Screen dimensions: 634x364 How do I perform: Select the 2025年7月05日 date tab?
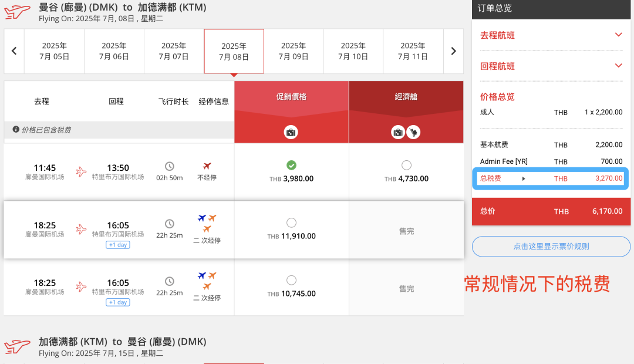tap(54, 51)
